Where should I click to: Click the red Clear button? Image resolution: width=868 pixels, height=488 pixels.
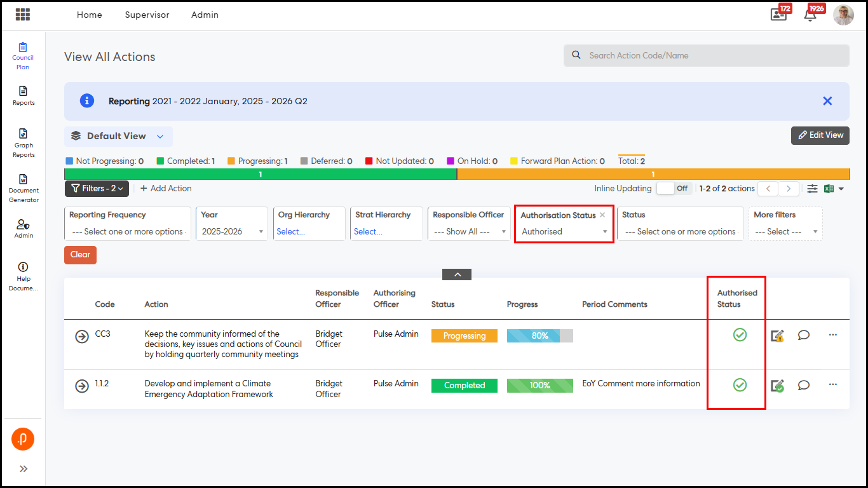point(80,255)
